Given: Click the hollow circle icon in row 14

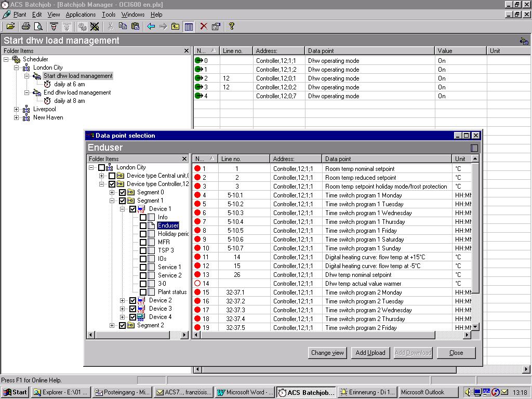Looking at the screenshot, I should pyautogui.click(x=197, y=283).
